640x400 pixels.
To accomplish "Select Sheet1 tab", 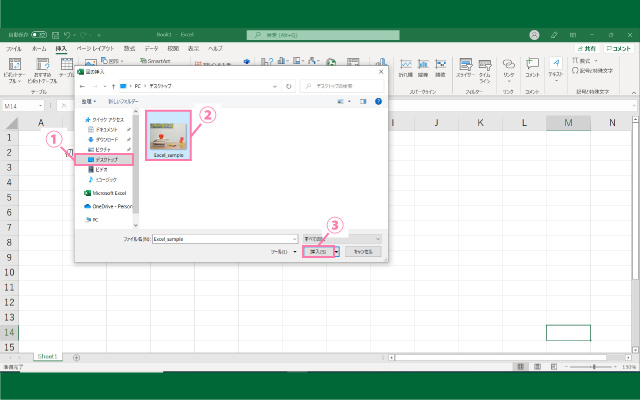I will pyautogui.click(x=47, y=357).
